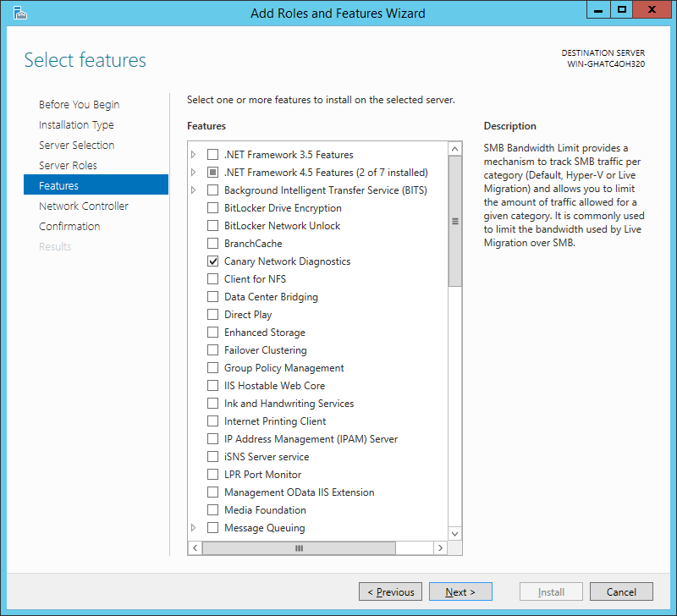The width and height of the screenshot is (677, 616).
Task: Check the BitLocker Drive Encryption box
Action: coord(213,208)
